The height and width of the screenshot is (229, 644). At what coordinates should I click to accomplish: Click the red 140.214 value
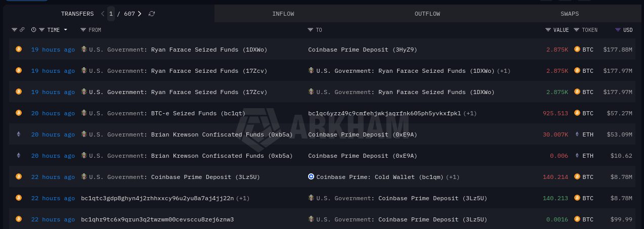click(x=555, y=177)
